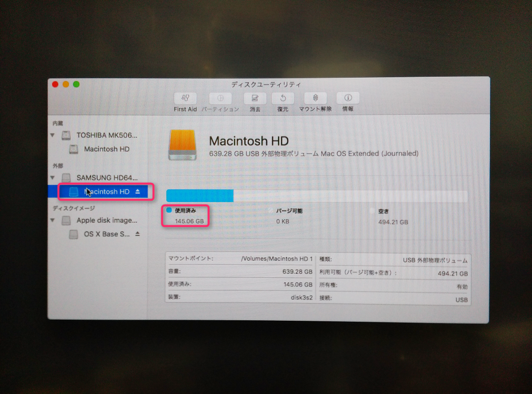Screen dimensions: 532x394
Task: Click the パーティション (Partition) toolbar icon
Action: (220, 98)
